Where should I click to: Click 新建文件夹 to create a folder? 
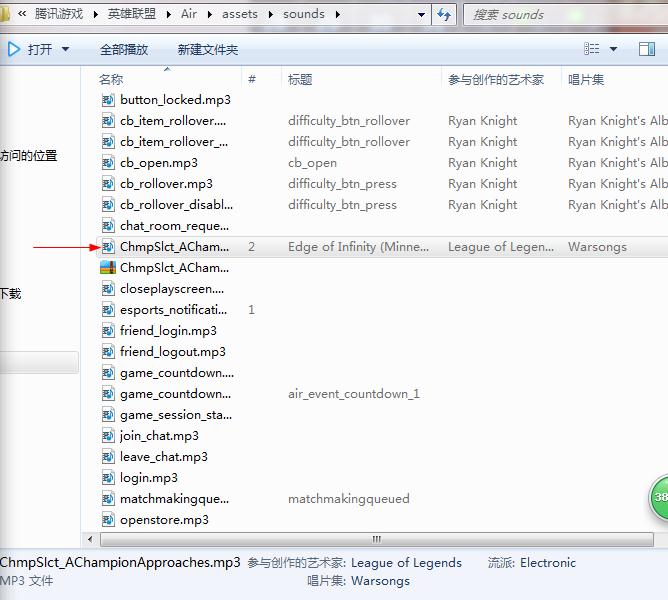click(x=207, y=49)
